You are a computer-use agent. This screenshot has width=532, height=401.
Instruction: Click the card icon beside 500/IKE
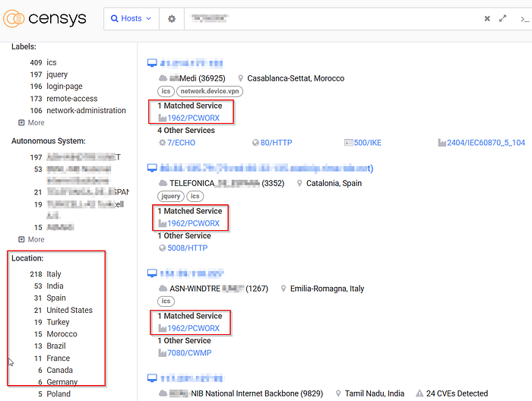coord(348,143)
